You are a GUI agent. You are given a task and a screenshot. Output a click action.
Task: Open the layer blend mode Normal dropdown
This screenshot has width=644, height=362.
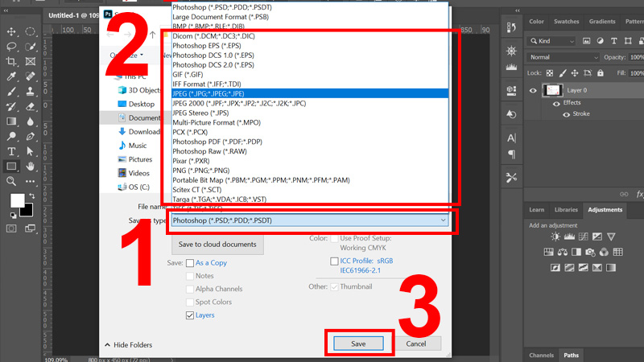[563, 57]
